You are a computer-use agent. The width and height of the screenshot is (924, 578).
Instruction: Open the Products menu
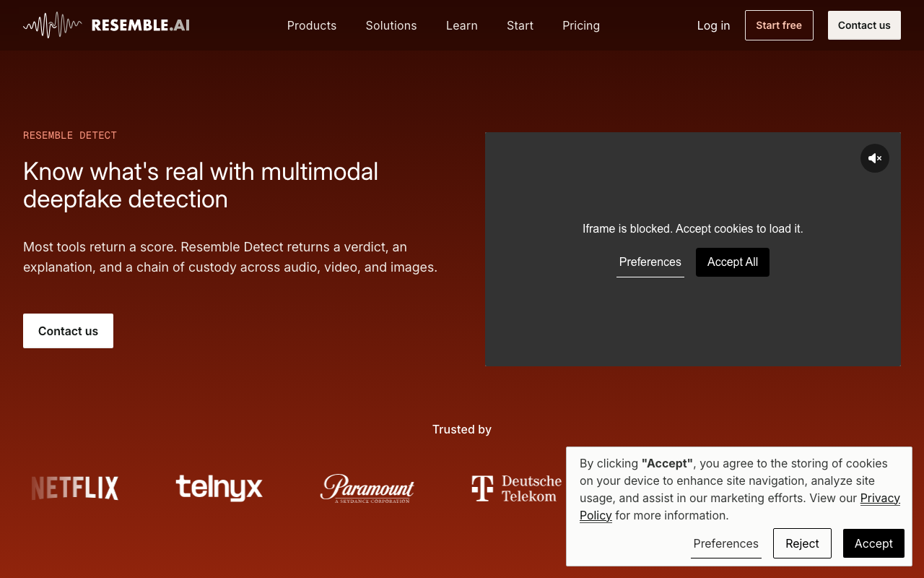point(312,25)
